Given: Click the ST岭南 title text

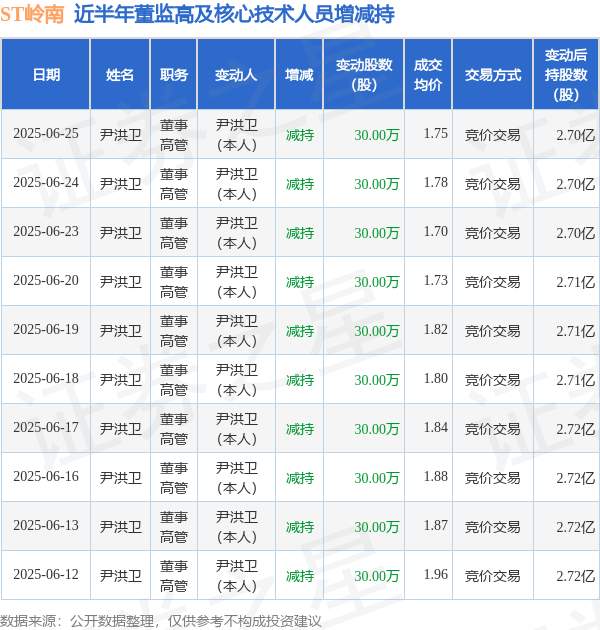Looking at the screenshot, I should pos(32,14).
